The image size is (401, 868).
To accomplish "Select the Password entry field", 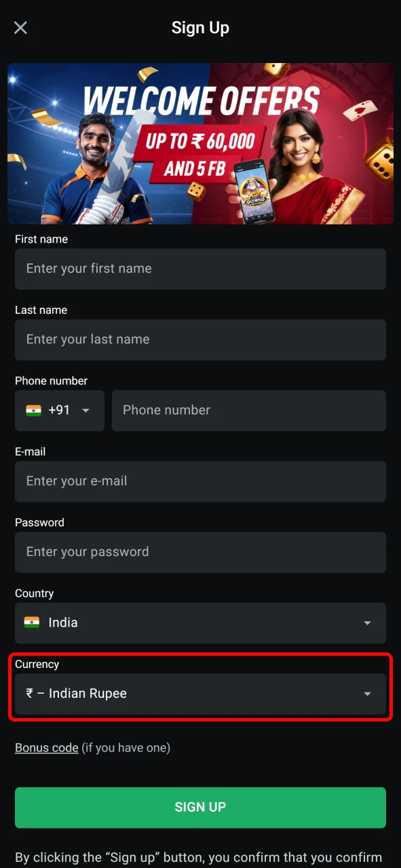I will click(x=200, y=552).
